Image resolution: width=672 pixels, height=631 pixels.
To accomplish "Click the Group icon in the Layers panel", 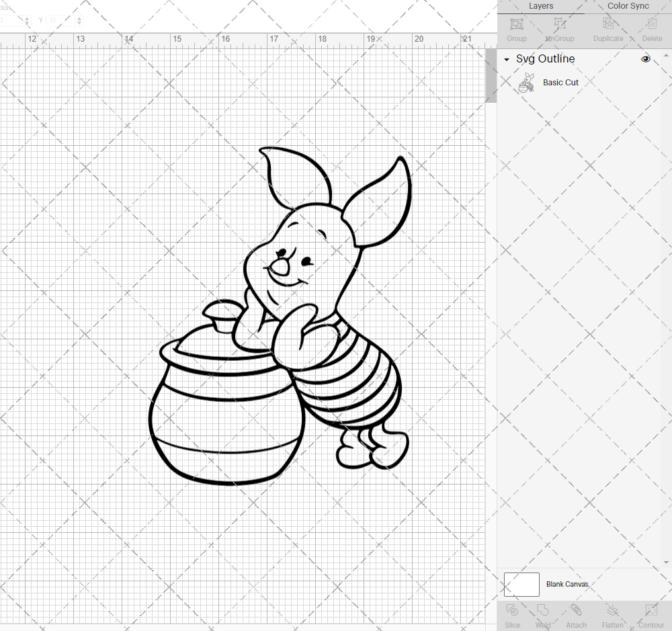I will point(516,28).
